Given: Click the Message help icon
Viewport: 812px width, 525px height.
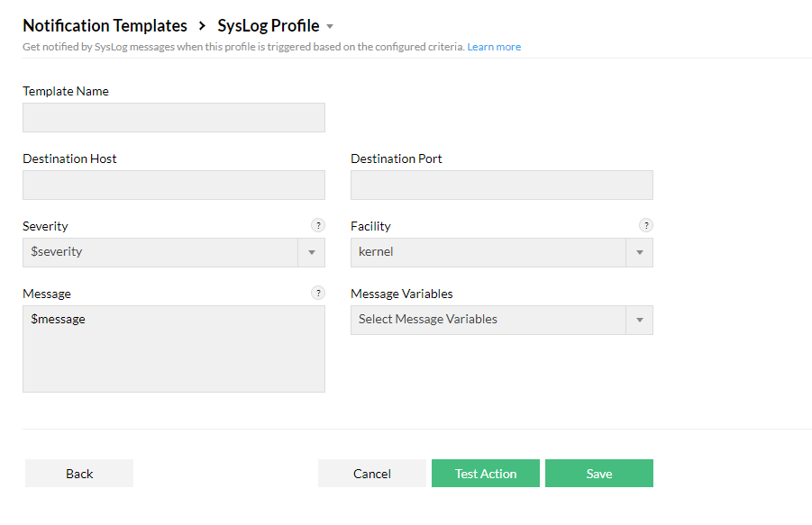Looking at the screenshot, I should coord(317,293).
